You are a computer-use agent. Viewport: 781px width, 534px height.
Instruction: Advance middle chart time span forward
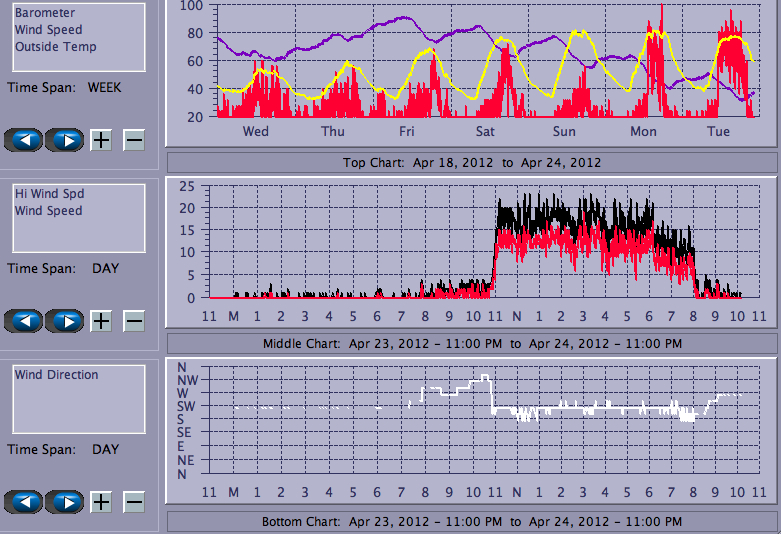pyautogui.click(x=65, y=320)
